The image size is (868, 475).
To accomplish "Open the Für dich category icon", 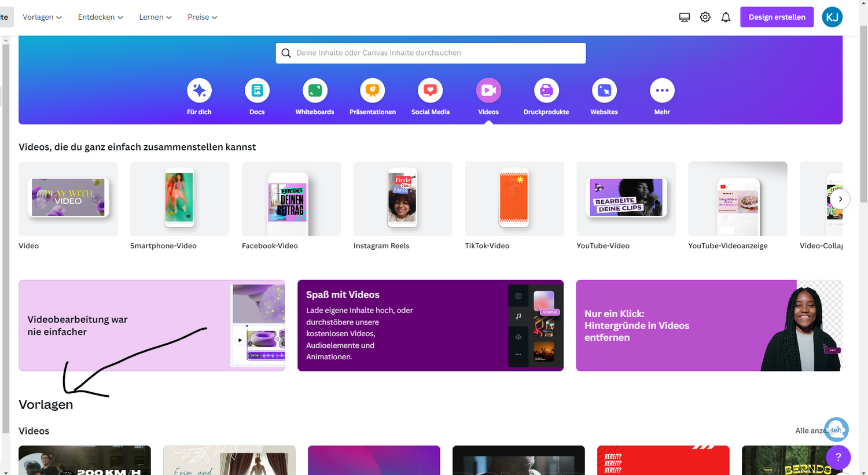I will coord(199,91).
